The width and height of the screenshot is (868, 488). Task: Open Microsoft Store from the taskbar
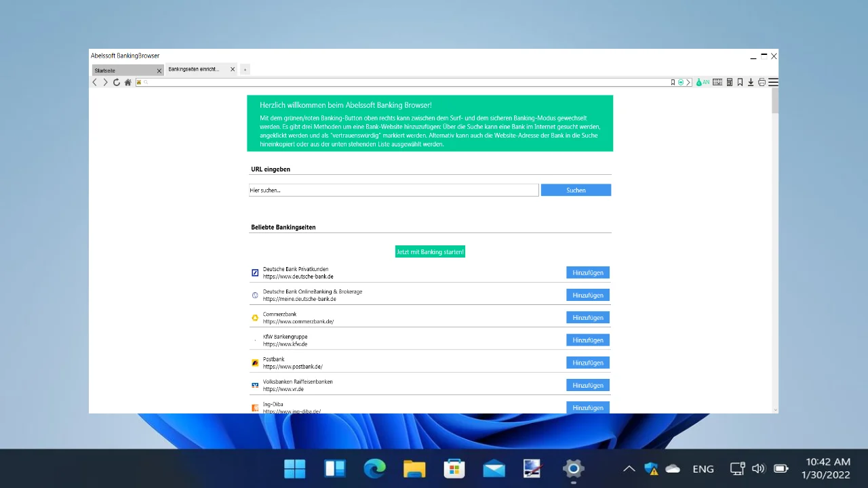[x=454, y=468]
